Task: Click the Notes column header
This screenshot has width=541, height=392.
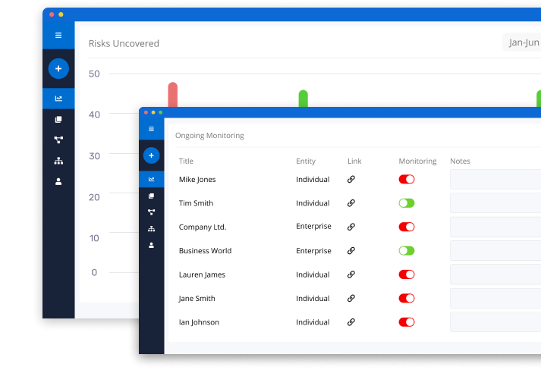Action: tap(460, 161)
